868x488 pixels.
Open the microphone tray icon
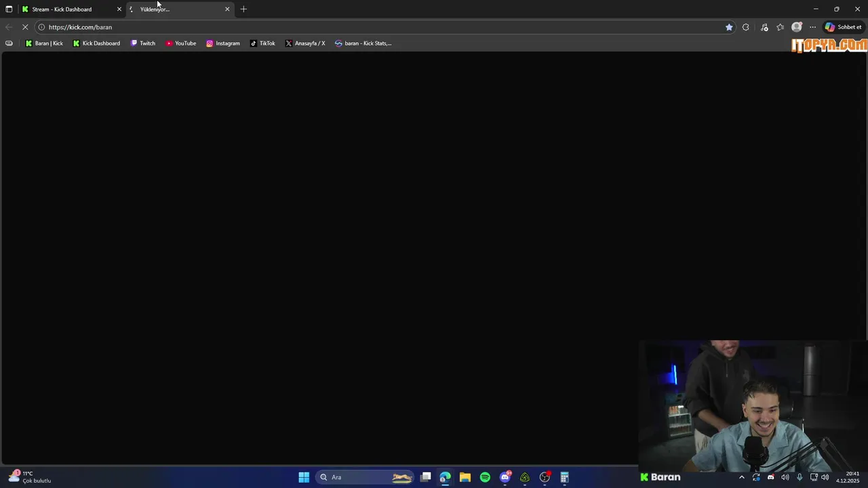tap(800, 477)
